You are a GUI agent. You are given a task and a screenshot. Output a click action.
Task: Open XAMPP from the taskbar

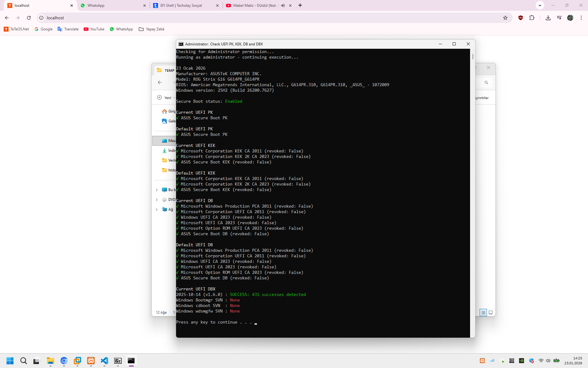coord(91,361)
